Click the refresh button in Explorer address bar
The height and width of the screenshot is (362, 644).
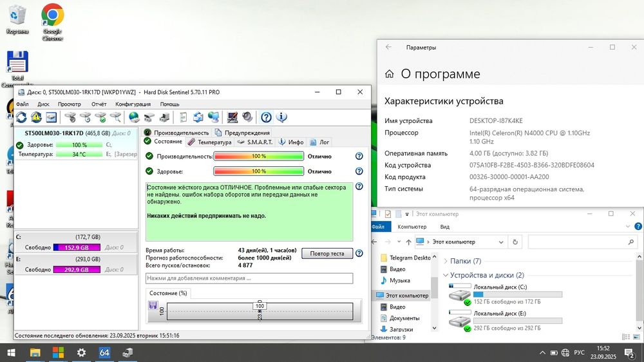click(x=515, y=242)
